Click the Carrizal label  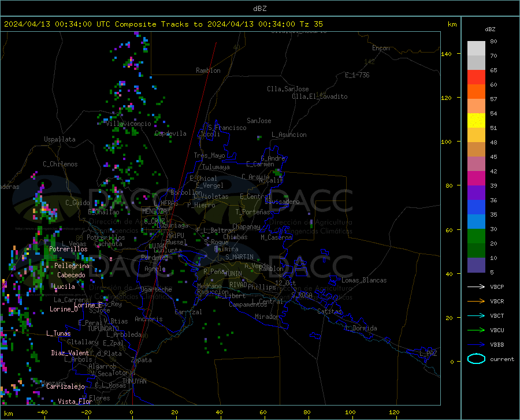(x=188, y=312)
